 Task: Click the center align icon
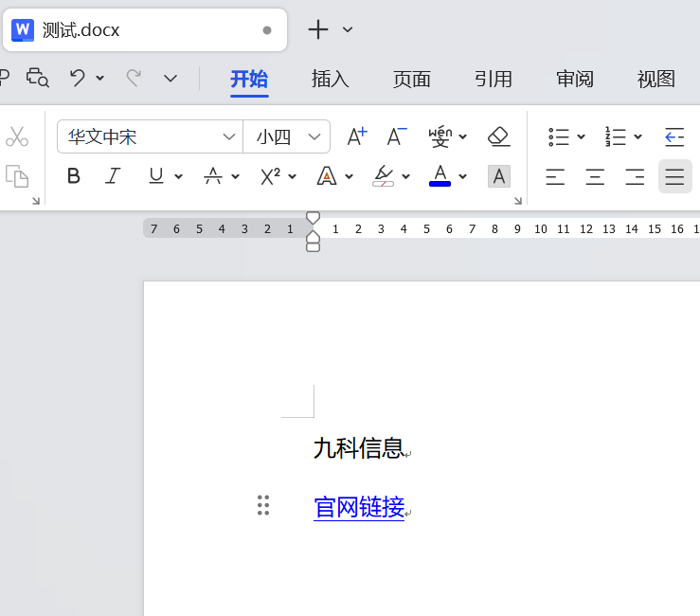(x=595, y=176)
